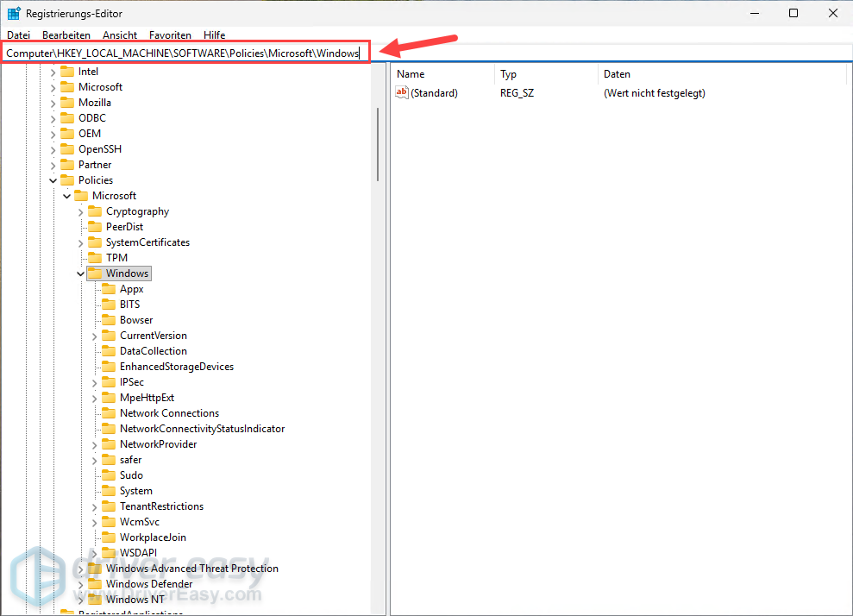
Task: Select the IPSec key
Action: [x=132, y=382]
